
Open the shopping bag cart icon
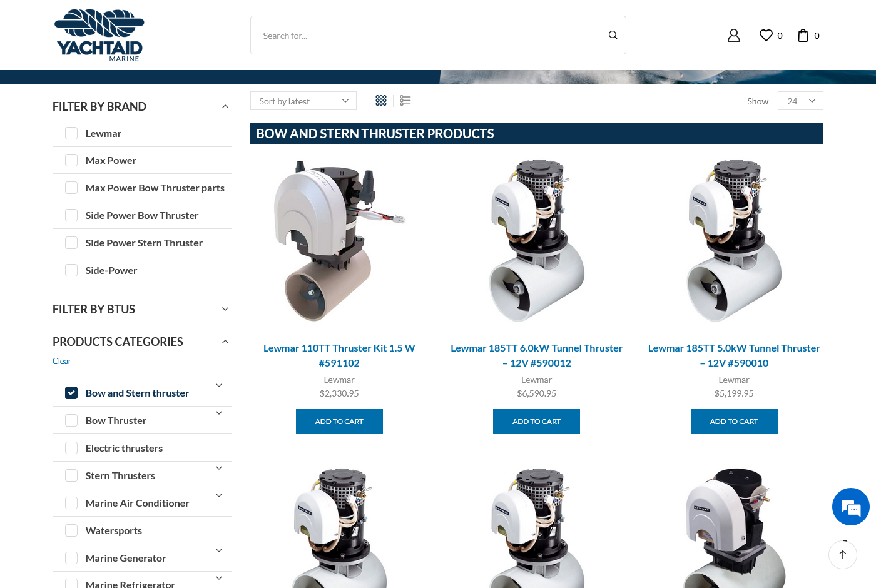[x=803, y=36]
